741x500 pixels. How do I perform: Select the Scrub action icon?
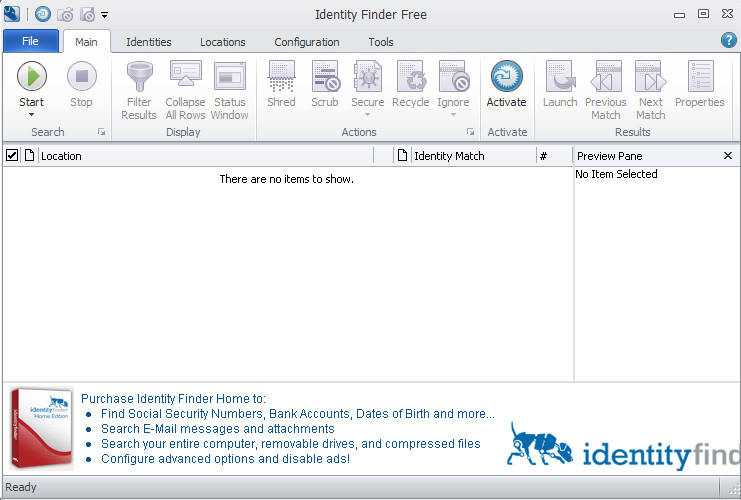[325, 76]
